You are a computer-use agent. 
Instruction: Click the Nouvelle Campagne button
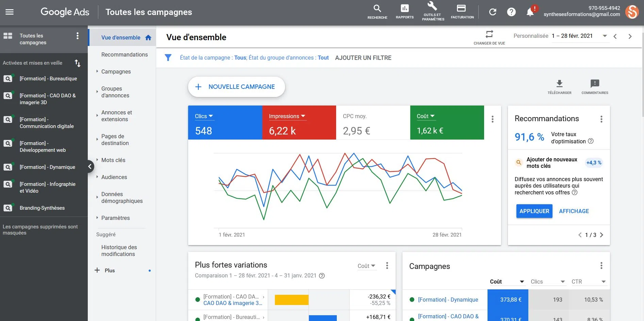(236, 87)
